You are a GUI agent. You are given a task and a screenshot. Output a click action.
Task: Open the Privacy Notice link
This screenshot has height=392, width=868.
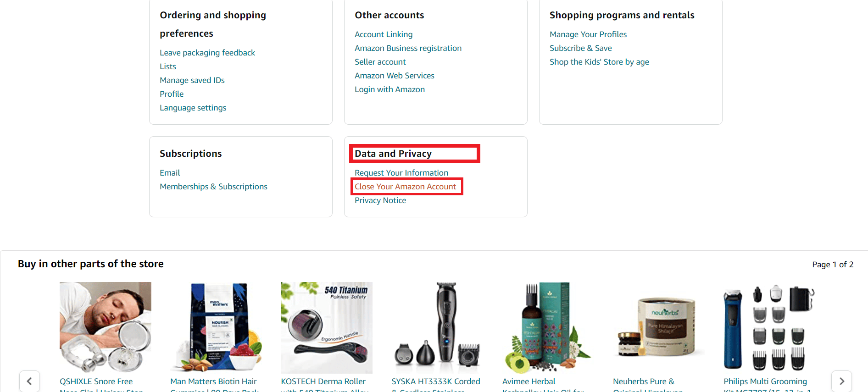[x=380, y=200]
